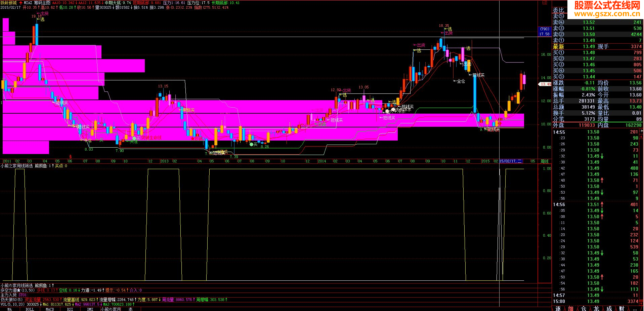
Task: Click the 小熊之家周线筛选 indicator title
Action: point(17,166)
